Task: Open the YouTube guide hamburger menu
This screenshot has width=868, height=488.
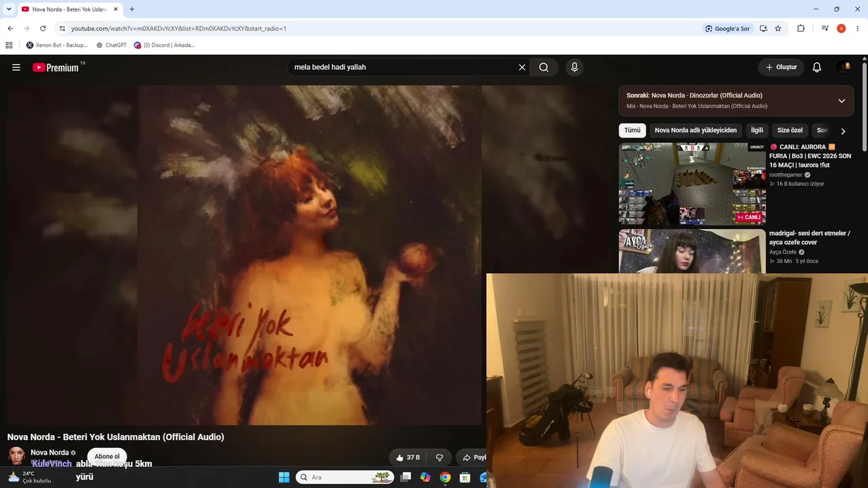Action: point(16,67)
